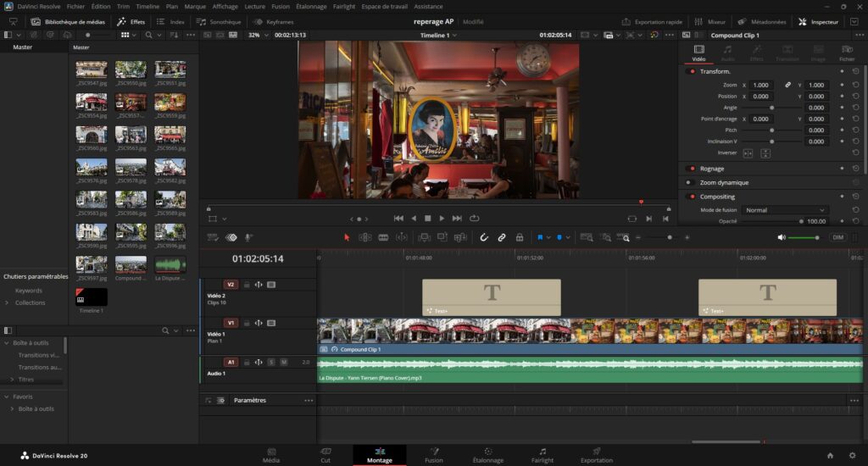868x466 pixels.
Task: Toggle the timeline snapping magnet icon
Action: [x=484, y=237]
